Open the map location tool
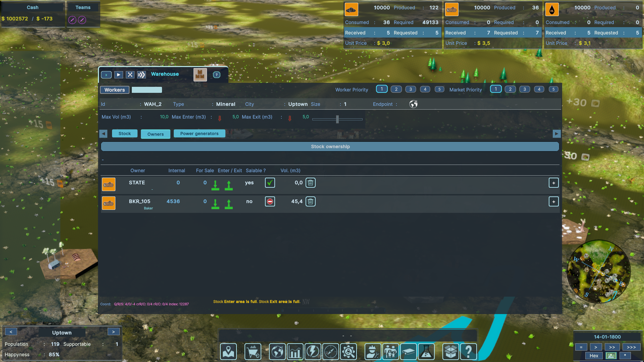This screenshot has height=362, width=644. pos(228,352)
